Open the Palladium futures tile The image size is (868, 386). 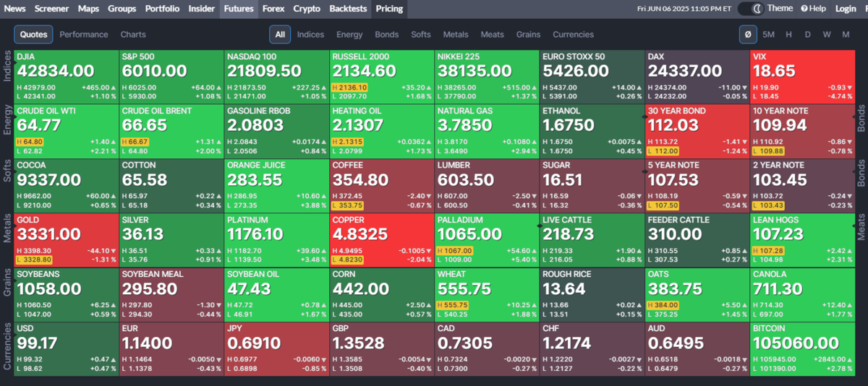[x=486, y=240]
